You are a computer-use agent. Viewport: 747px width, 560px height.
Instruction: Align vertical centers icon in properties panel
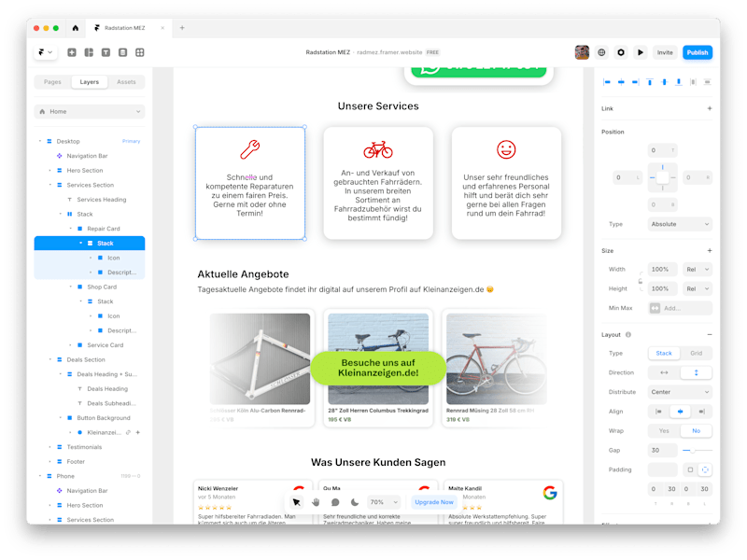click(x=664, y=82)
